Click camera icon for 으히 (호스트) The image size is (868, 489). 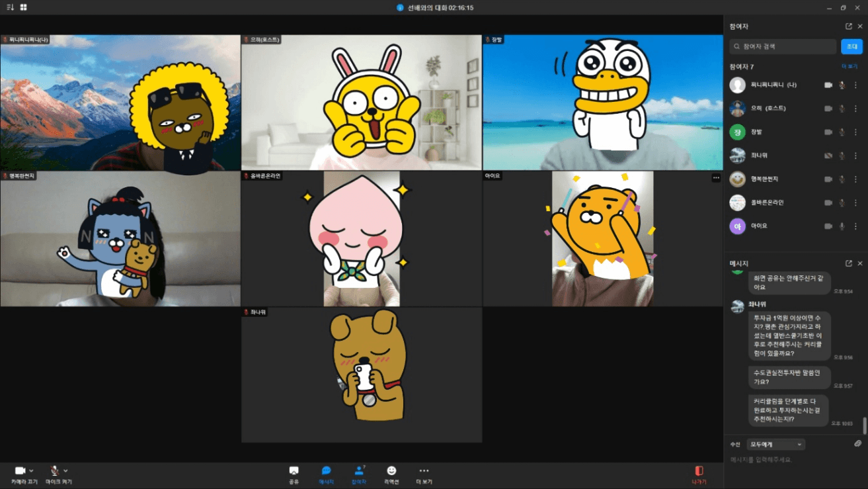click(x=828, y=109)
